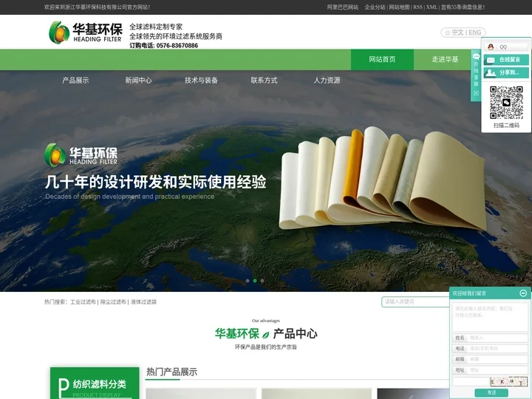Image resolution: width=532 pixels, height=399 pixels.
Task: Open the 新闻中心 menu item
Action: [x=138, y=81]
